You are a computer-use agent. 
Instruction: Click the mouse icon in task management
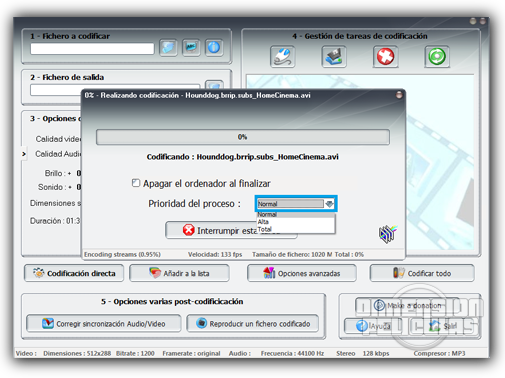coord(283,56)
